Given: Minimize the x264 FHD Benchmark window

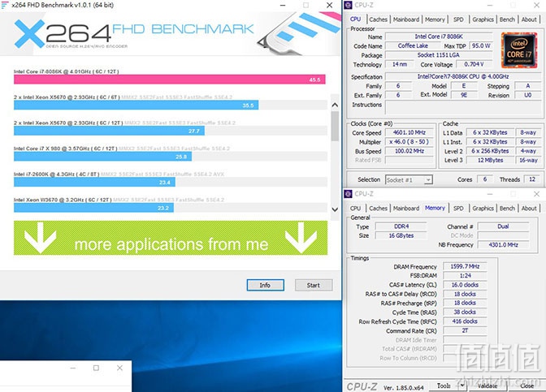Looking at the screenshot, I should pyautogui.click(x=283, y=5).
